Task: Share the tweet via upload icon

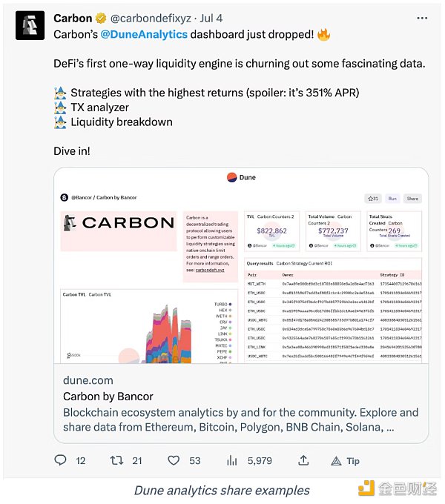Action: click(x=303, y=460)
